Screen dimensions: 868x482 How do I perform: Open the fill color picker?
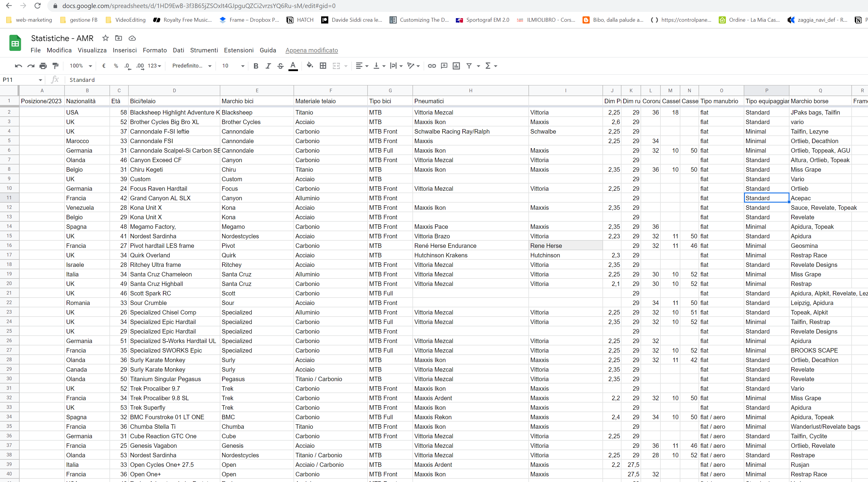(310, 66)
